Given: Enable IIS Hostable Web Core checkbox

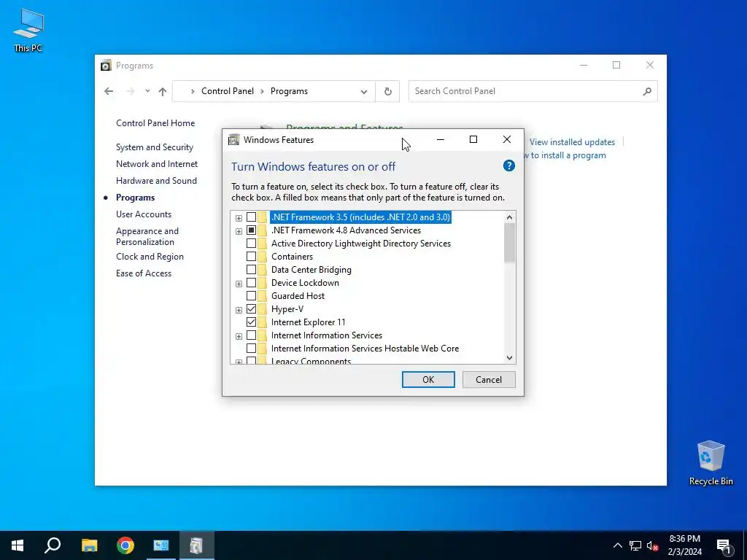Looking at the screenshot, I should (251, 349).
